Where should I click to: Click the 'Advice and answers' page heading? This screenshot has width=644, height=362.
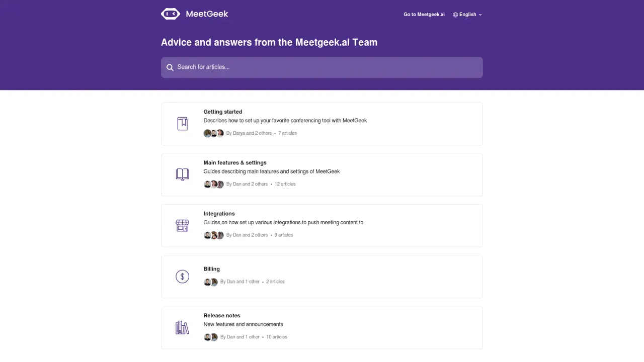[x=269, y=42]
